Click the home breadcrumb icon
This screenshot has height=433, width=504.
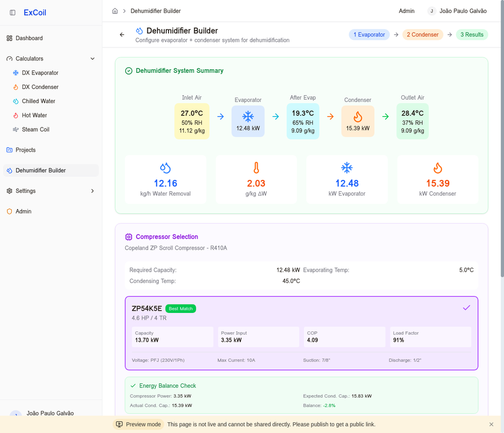pyautogui.click(x=115, y=11)
